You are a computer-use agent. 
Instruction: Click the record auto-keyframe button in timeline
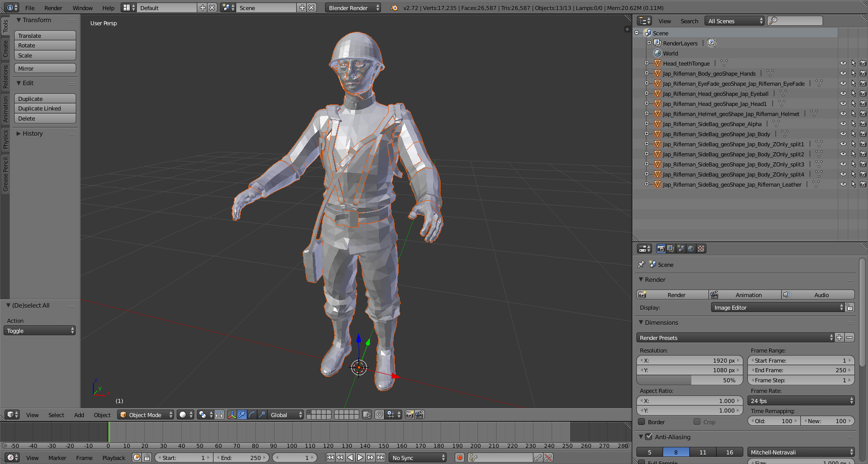460,457
